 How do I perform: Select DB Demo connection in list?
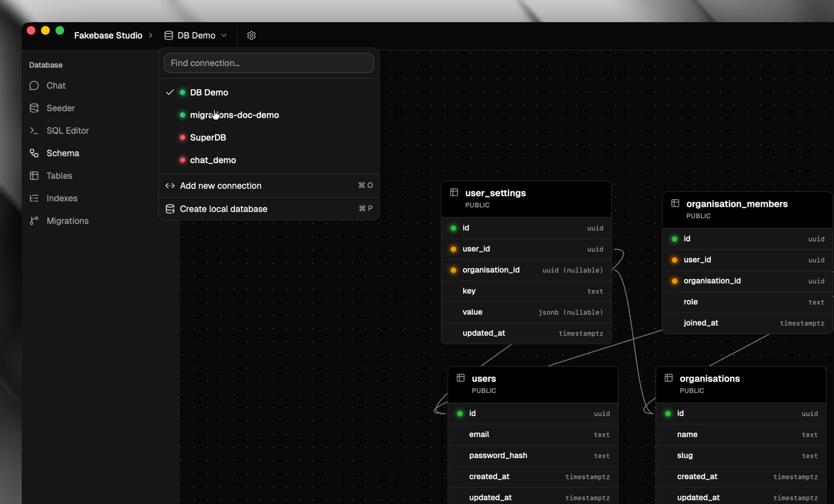coord(269,92)
